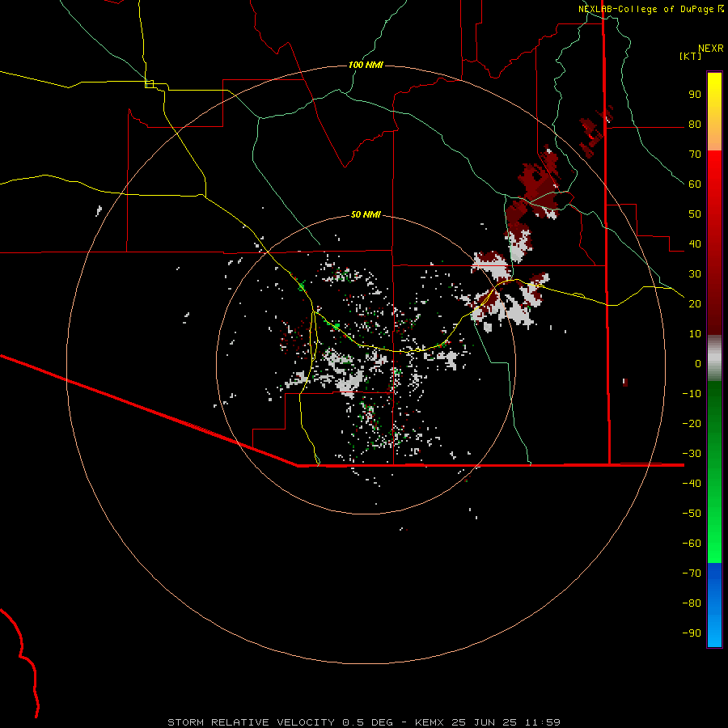
Task: Click the [KT] units label
Action: tap(690, 56)
